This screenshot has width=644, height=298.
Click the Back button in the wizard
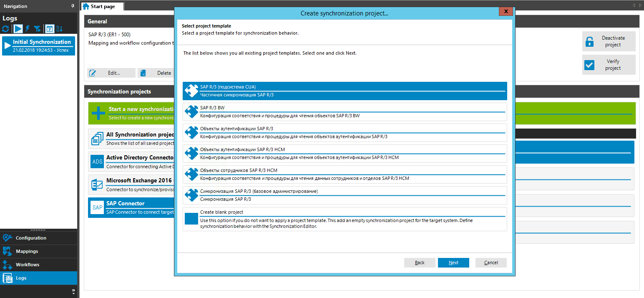click(420, 263)
